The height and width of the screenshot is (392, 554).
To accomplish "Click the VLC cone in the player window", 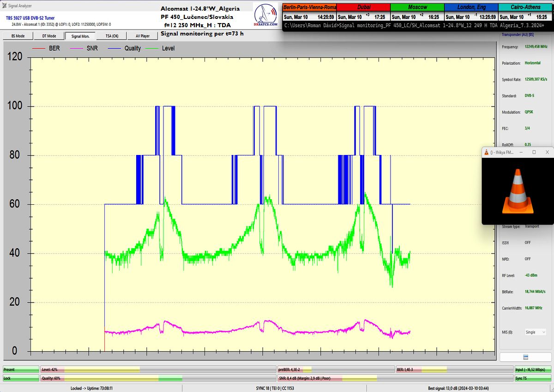I will pyautogui.click(x=518, y=191).
